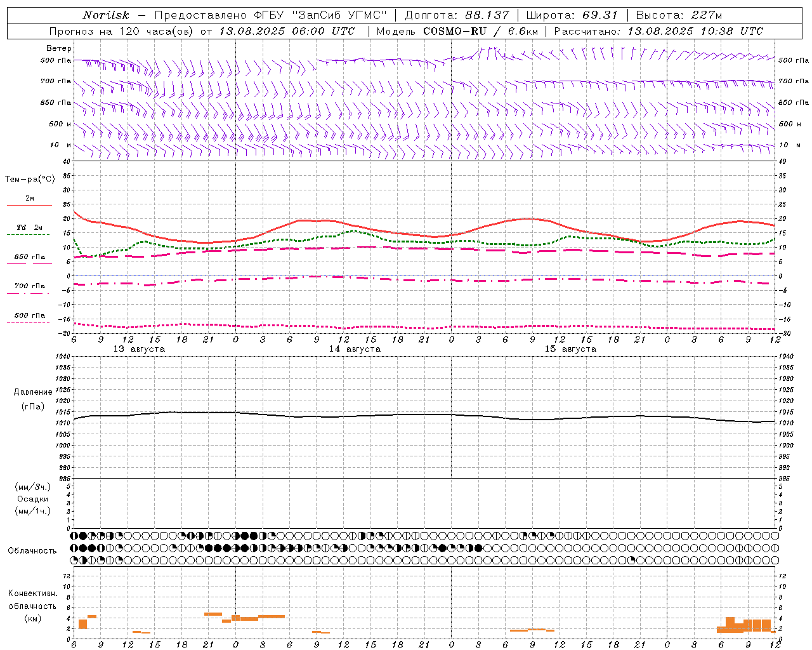The width and height of the screenshot is (812, 650).
Task: Click the "13 августа" date label
Action: 139,349
